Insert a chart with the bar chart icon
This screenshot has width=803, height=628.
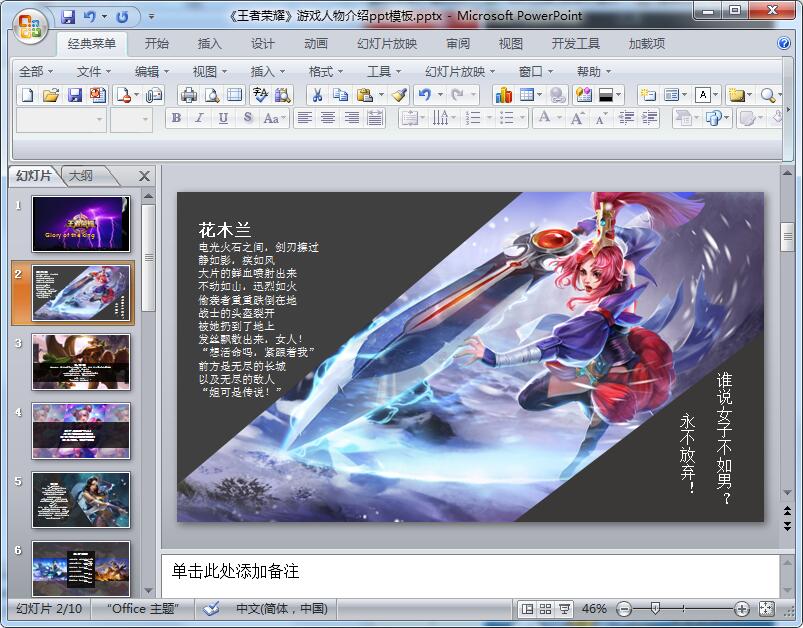tap(503, 95)
